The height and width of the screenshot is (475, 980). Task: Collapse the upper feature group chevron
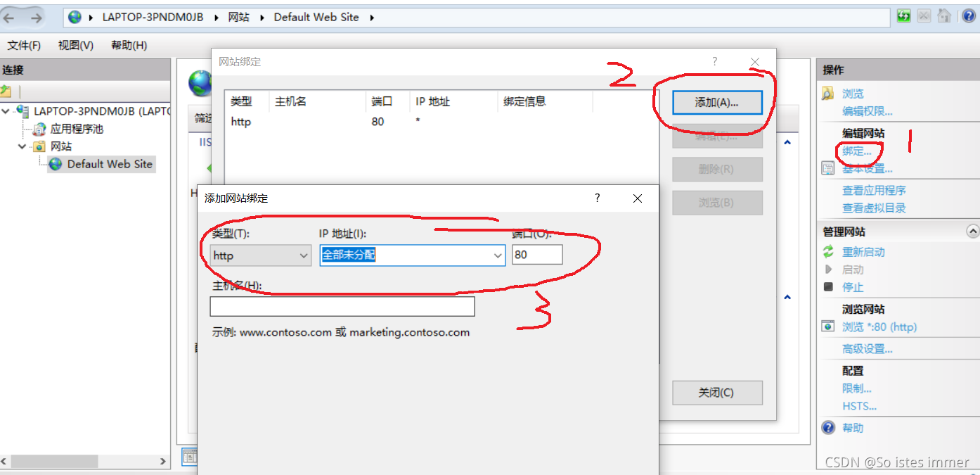787,143
